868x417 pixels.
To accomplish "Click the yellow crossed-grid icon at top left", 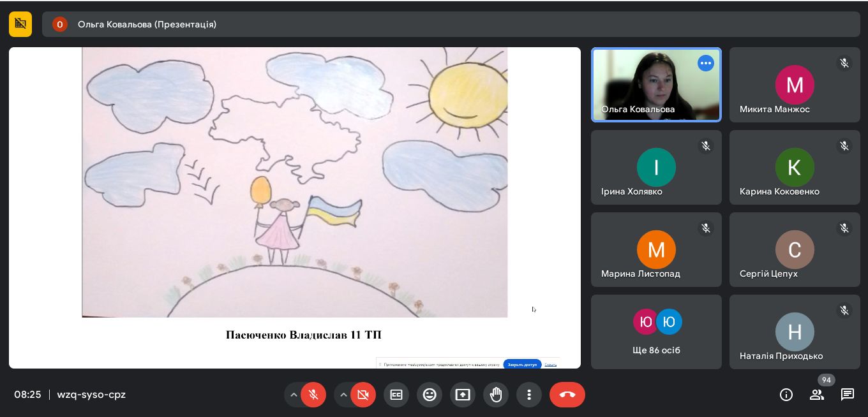I will point(20,24).
